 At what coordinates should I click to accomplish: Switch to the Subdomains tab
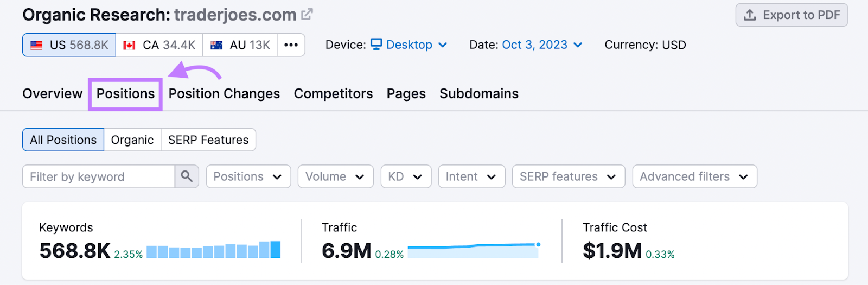click(479, 94)
